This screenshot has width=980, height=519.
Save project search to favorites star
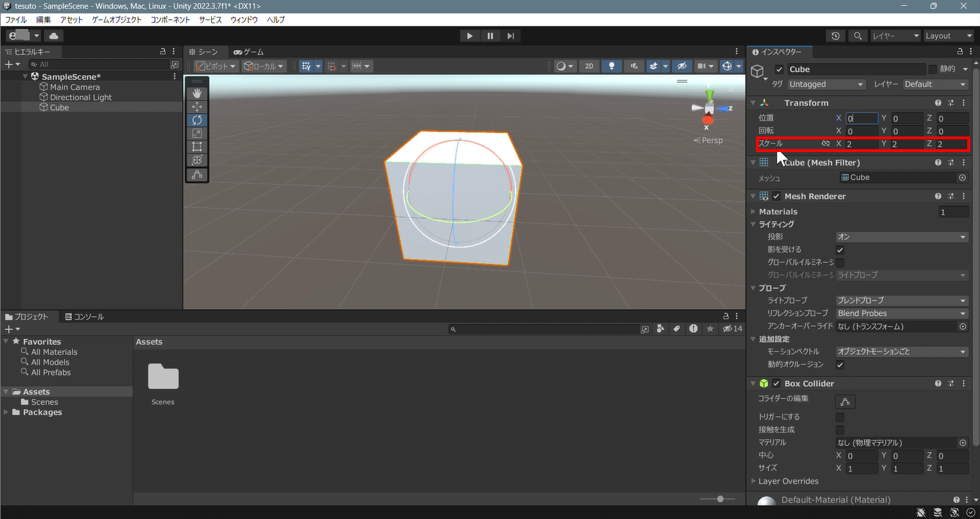710,329
